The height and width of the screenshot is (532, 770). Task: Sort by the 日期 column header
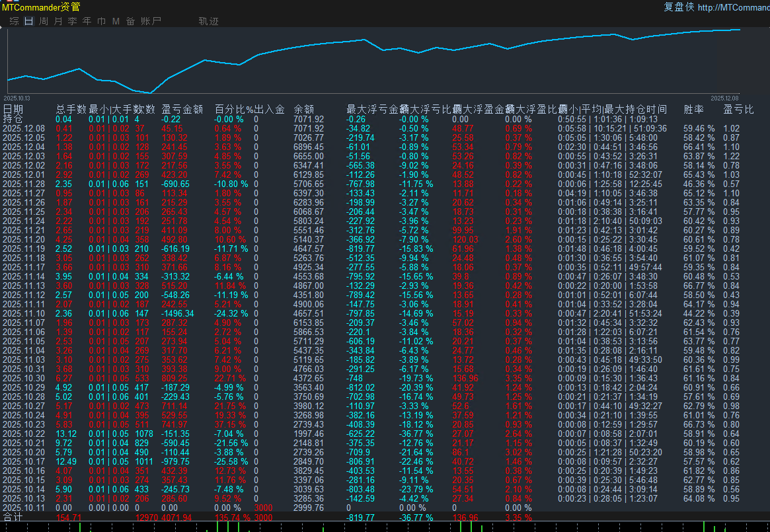click(13, 109)
